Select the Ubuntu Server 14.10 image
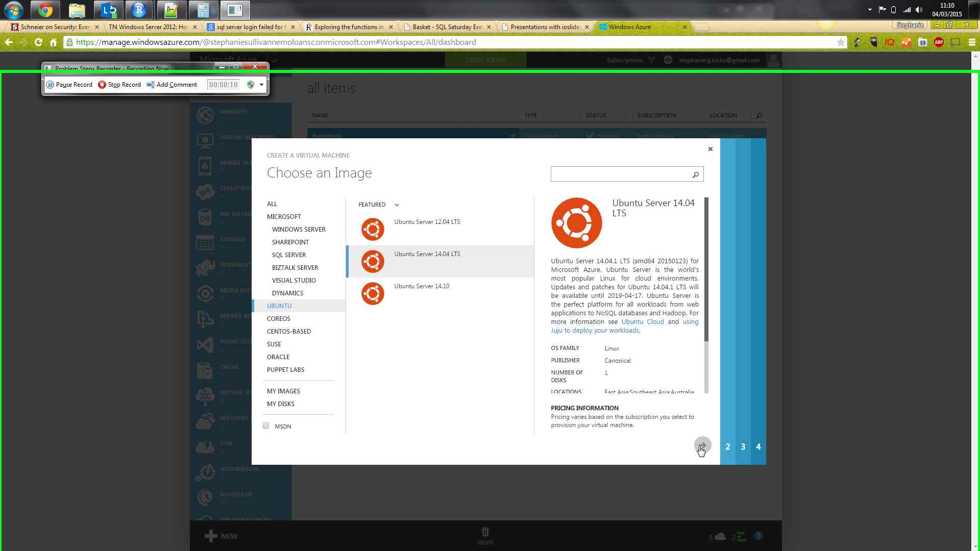This screenshot has width=980, height=551. coord(422,286)
